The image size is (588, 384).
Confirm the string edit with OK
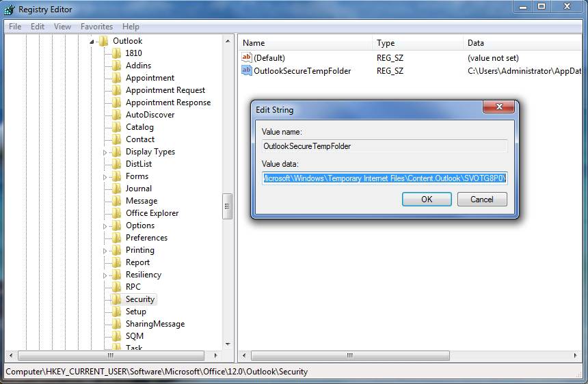427,199
